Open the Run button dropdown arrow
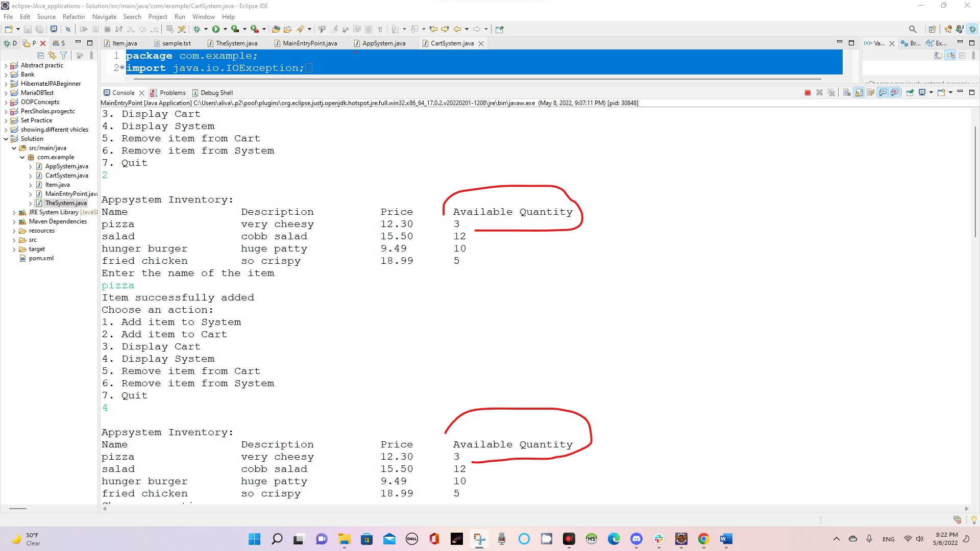This screenshot has width=980, height=551. point(225,29)
